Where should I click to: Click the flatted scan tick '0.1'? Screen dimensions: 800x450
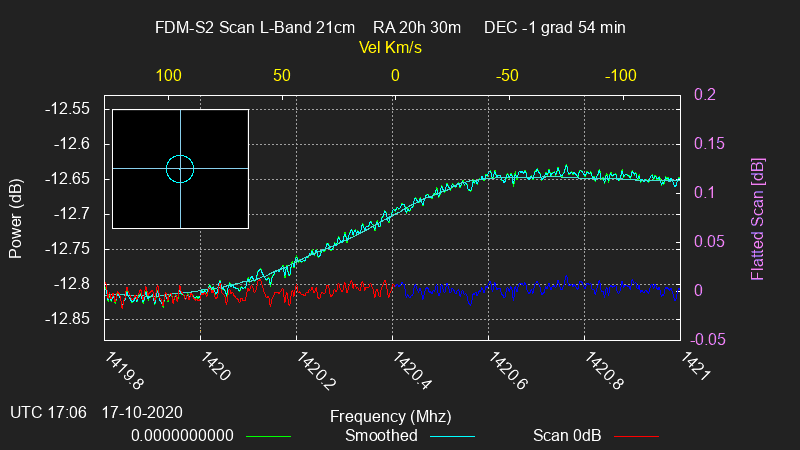point(705,192)
